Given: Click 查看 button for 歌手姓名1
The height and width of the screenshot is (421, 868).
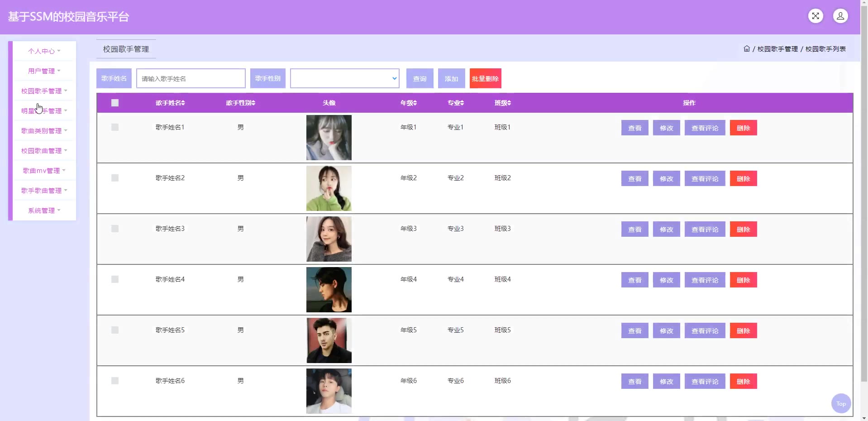Looking at the screenshot, I should (635, 128).
